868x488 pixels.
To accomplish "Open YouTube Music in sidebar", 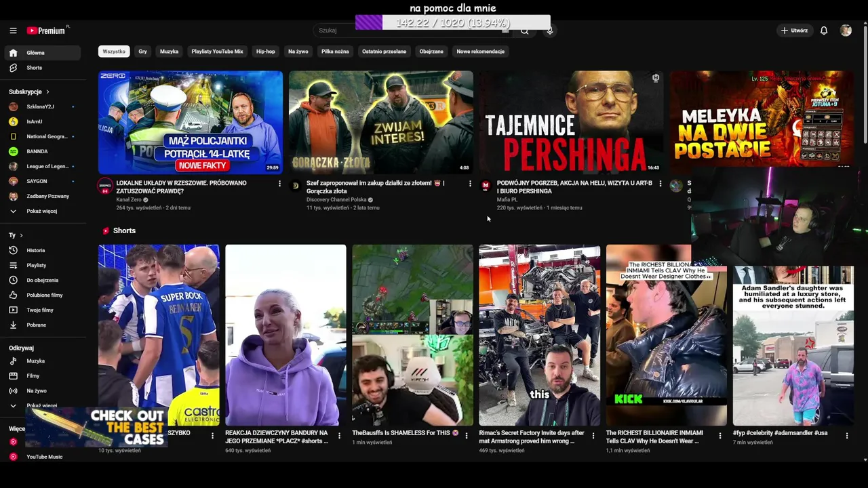I will pos(42,457).
